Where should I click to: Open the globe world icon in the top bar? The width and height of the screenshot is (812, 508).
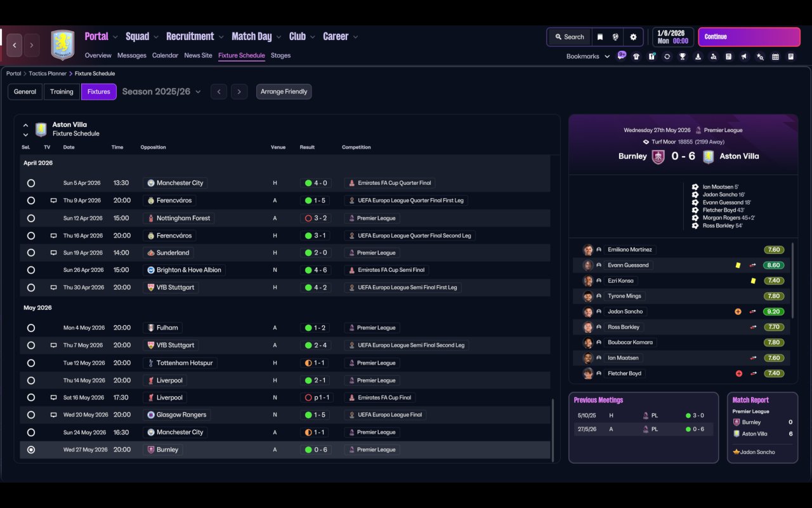[615, 37]
